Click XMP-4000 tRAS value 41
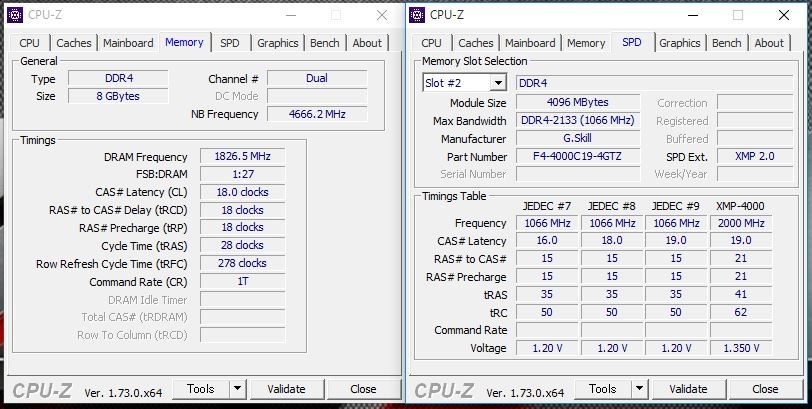The image size is (812, 409). click(741, 295)
